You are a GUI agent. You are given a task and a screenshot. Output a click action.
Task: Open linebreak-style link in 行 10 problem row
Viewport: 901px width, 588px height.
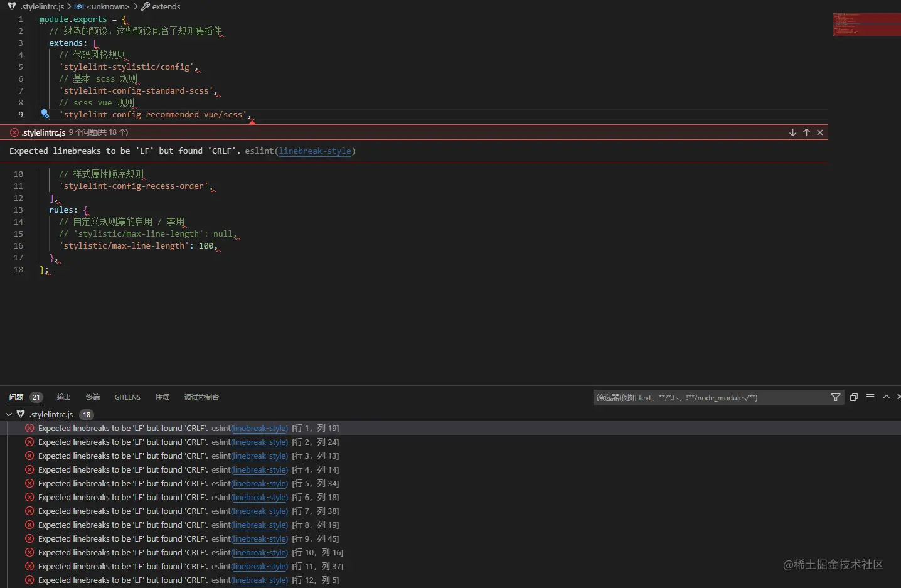tap(260, 552)
